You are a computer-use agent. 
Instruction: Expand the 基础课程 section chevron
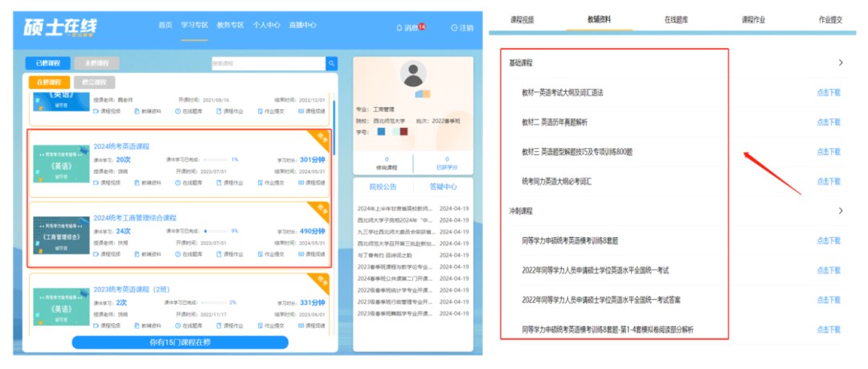point(841,63)
